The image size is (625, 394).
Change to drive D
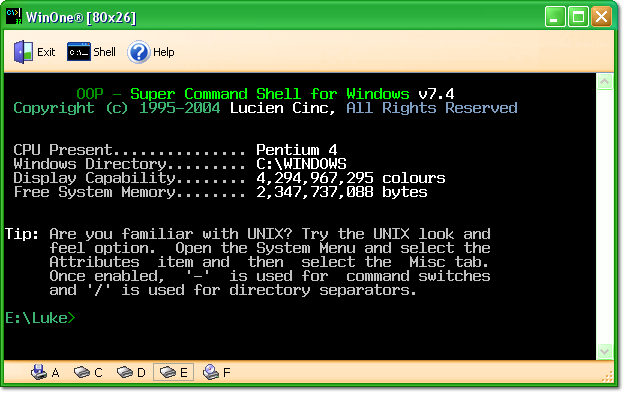tap(124, 372)
